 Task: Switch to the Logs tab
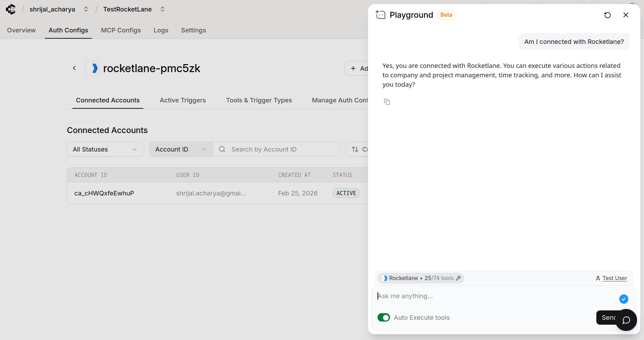click(x=161, y=30)
